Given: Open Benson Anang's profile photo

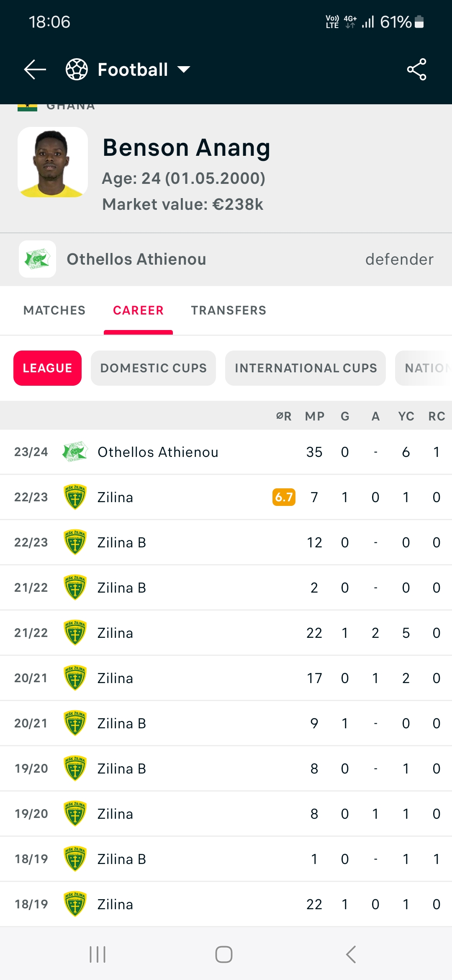Looking at the screenshot, I should click(53, 162).
